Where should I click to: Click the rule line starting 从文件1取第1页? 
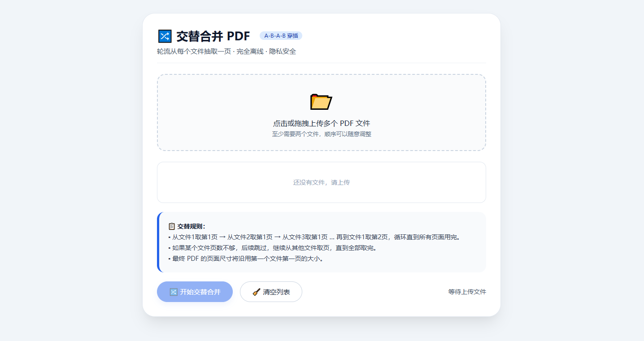pos(314,237)
